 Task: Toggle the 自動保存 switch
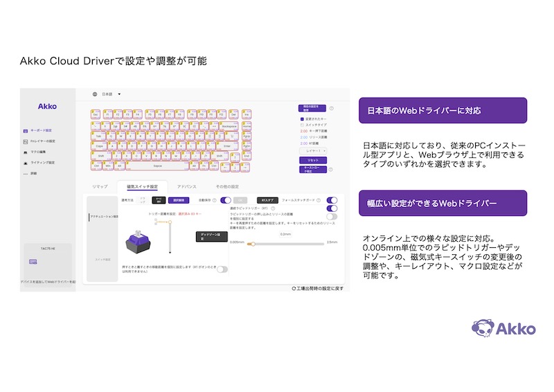point(226,200)
